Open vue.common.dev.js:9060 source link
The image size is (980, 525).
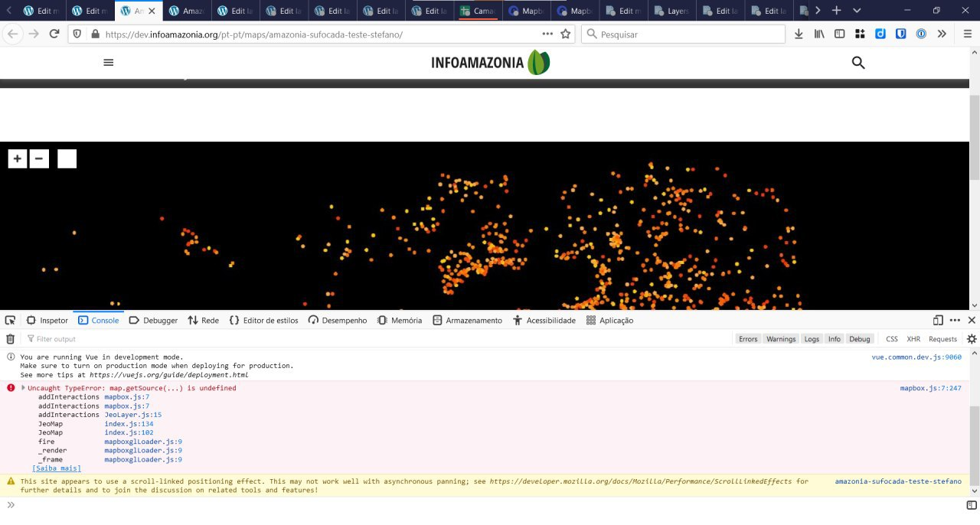916,357
